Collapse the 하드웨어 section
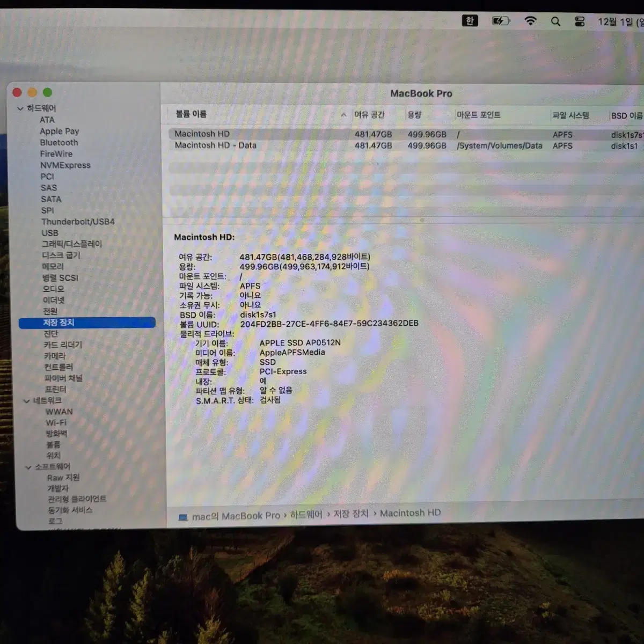644x644 pixels. click(20, 108)
